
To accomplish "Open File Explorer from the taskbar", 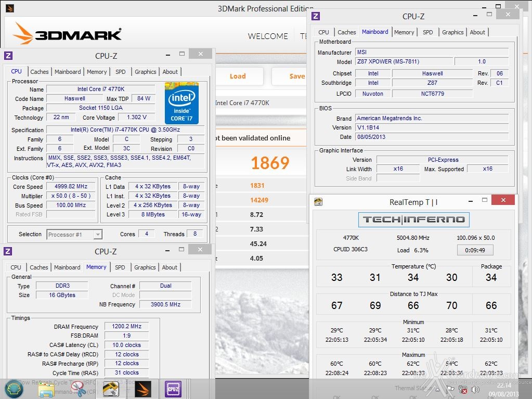I will pos(46,390).
